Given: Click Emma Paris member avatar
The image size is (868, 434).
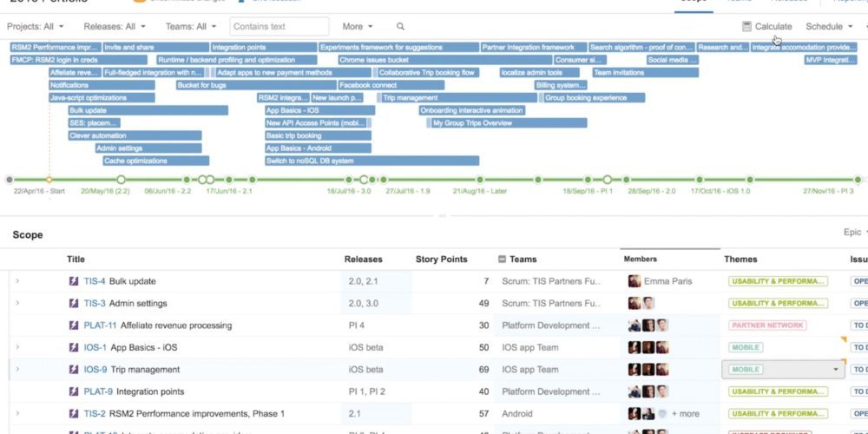Looking at the screenshot, I should [635, 281].
